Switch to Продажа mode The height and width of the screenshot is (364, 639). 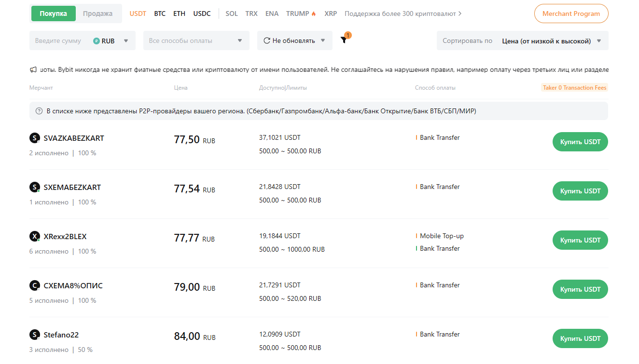point(97,13)
